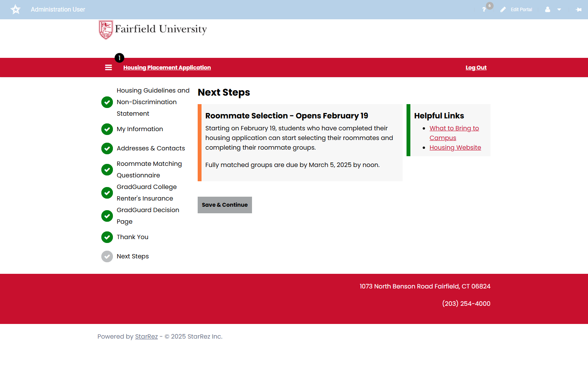
Task: Open the Housing Website link
Action: pyautogui.click(x=455, y=148)
